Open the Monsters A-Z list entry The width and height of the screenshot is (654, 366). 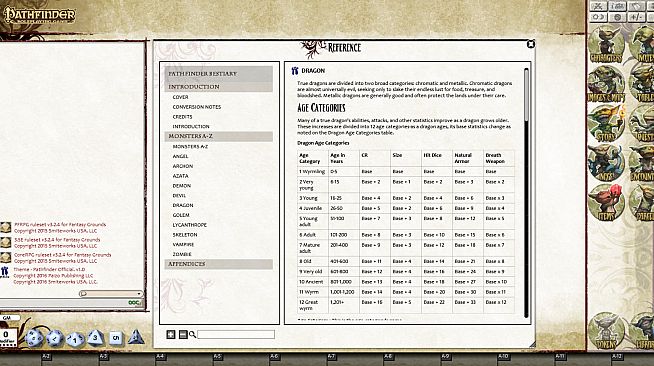pyautogui.click(x=190, y=147)
